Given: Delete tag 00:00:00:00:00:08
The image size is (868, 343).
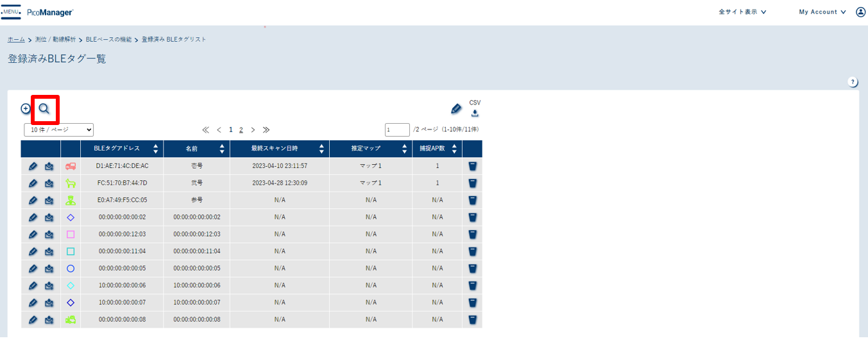Looking at the screenshot, I should [x=472, y=319].
